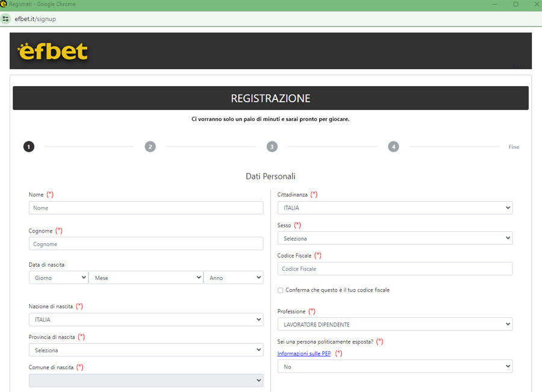
Task: Go to registration step 2 circle
Action: 150,146
